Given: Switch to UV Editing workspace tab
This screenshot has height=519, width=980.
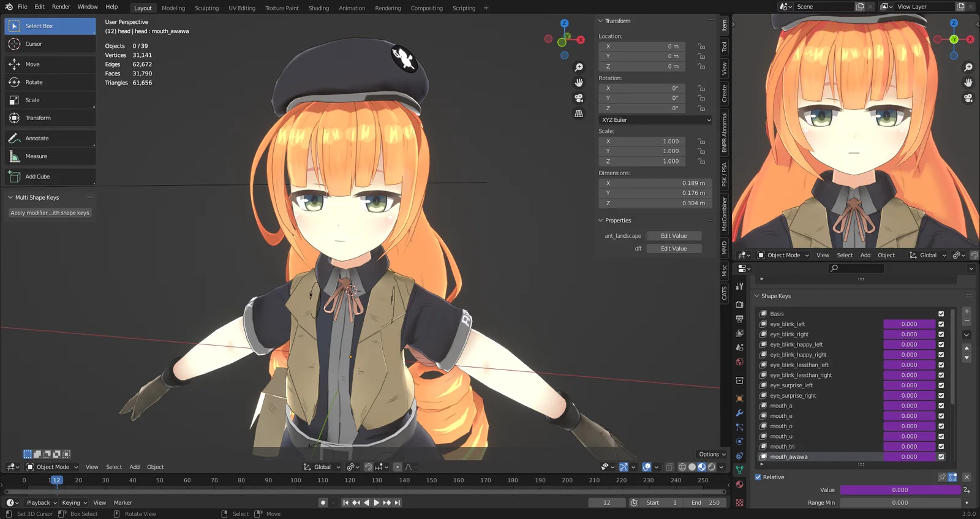Looking at the screenshot, I should (242, 8).
